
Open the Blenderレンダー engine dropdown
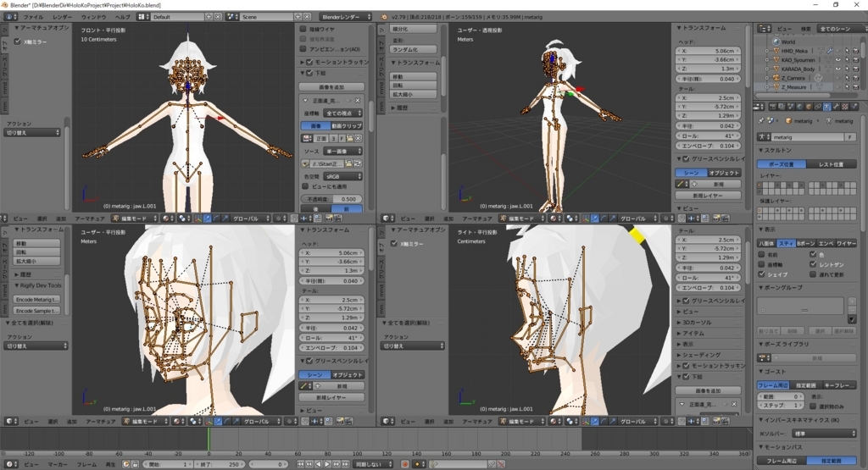tap(347, 17)
